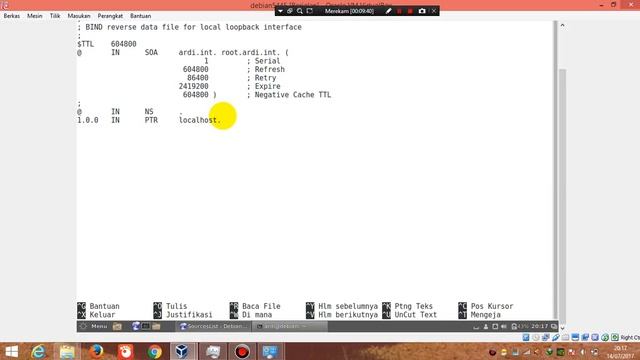Click the recorder zoom magnifier icon
Image resolution: width=640 pixels, height=360 pixels.
(300, 11)
